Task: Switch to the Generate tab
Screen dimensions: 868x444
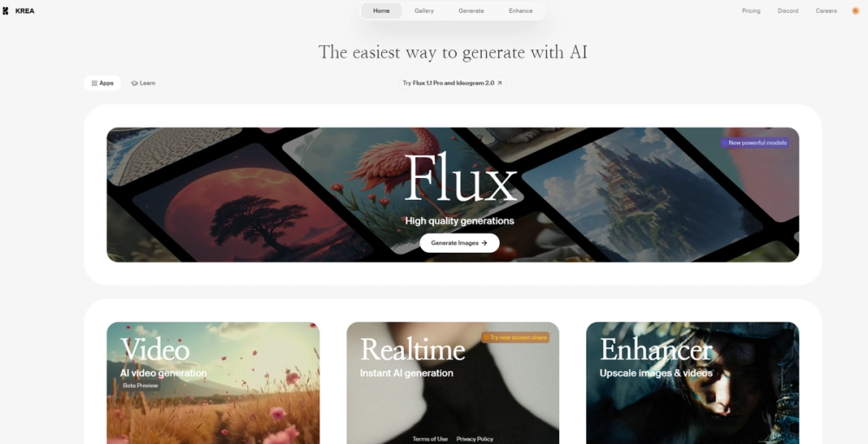Action: [471, 11]
